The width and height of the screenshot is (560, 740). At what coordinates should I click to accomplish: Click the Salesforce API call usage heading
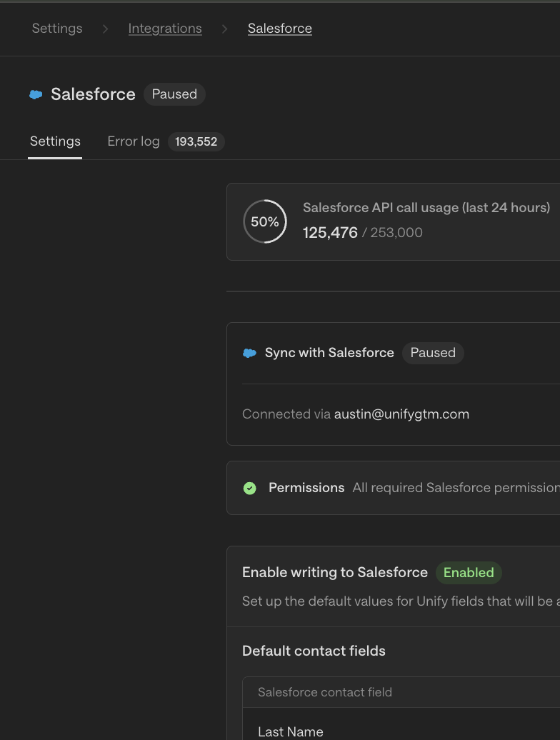[426, 208]
